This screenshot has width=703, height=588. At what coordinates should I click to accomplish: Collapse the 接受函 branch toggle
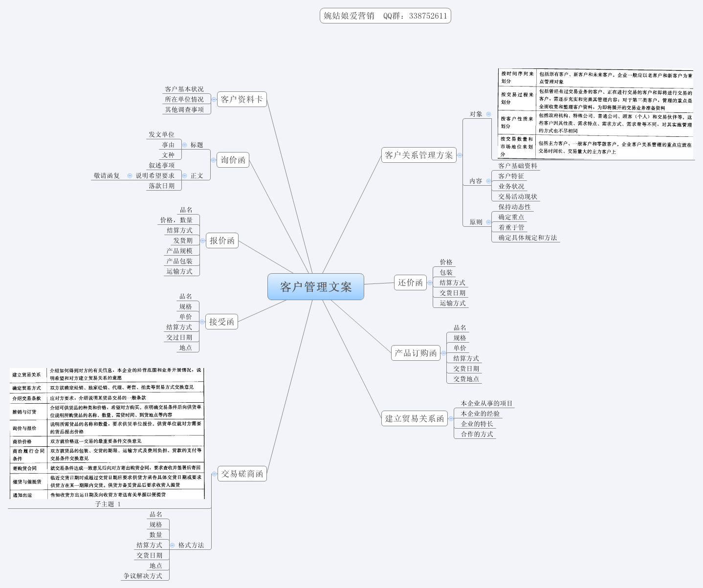click(202, 322)
